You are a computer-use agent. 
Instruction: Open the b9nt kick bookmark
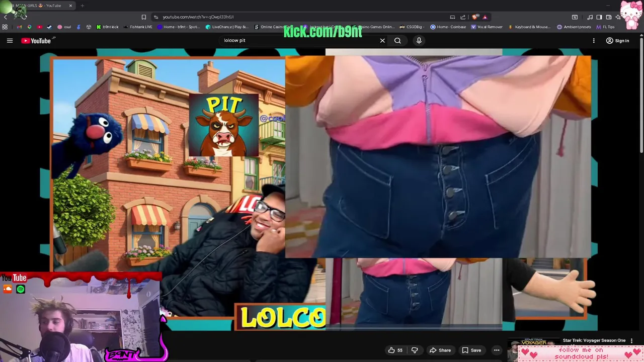coord(107,27)
